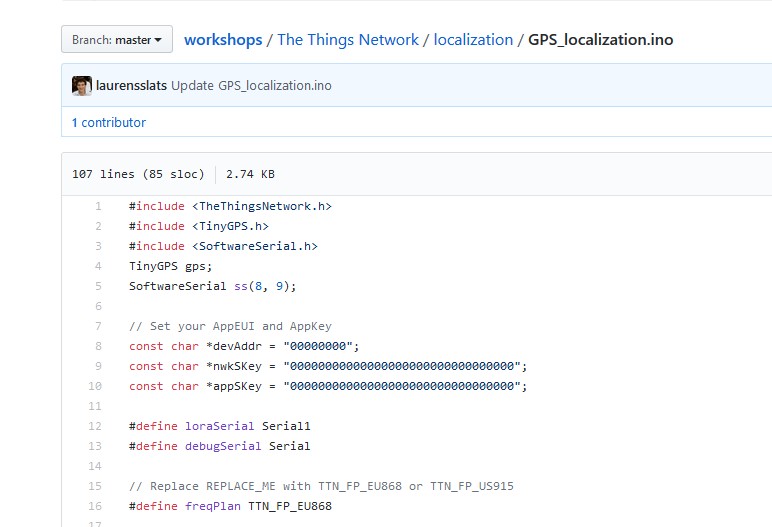Select line number 10 beside appSKey
The image size is (772, 527).
click(96, 386)
